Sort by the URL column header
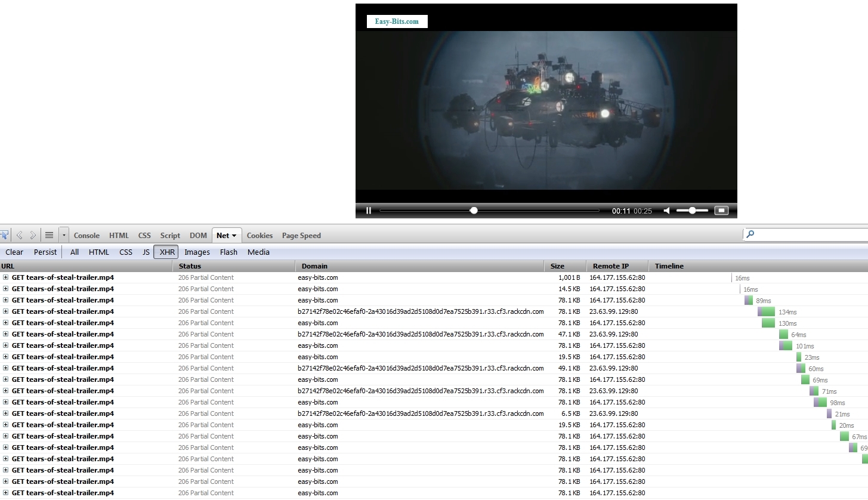This screenshot has height=500, width=868. [87, 266]
